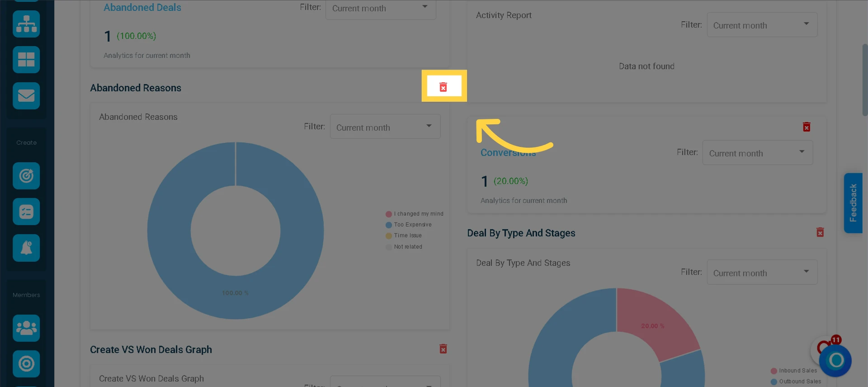Open the mail envelope sidebar icon
Image resolution: width=868 pixels, height=387 pixels.
pyautogui.click(x=26, y=96)
